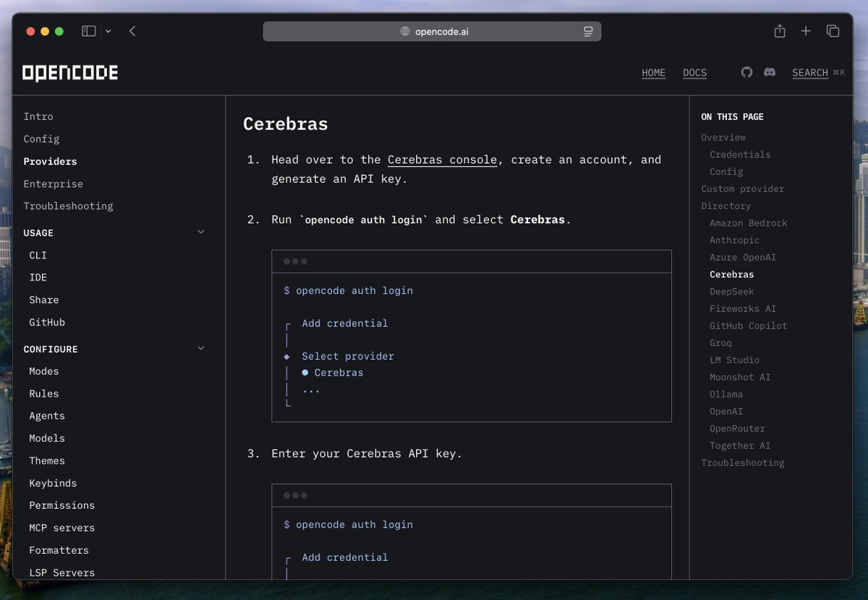The height and width of the screenshot is (600, 868).
Task: Show tab overview icon
Action: (833, 31)
